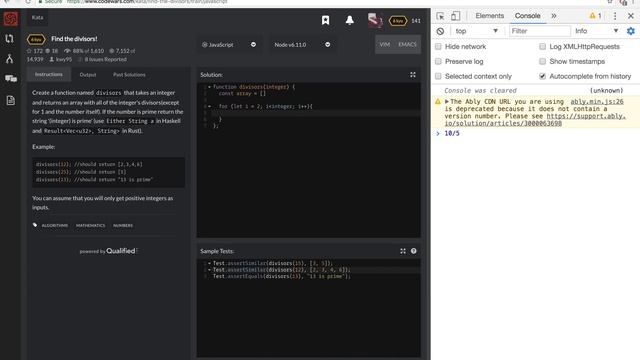
Task: Open console settings gear
Action: pyautogui.click(x=631, y=31)
